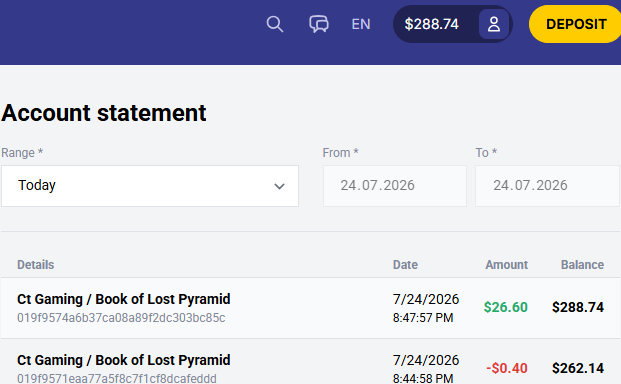Click the Details column header
Screen dimensions: 621x384
(x=36, y=264)
